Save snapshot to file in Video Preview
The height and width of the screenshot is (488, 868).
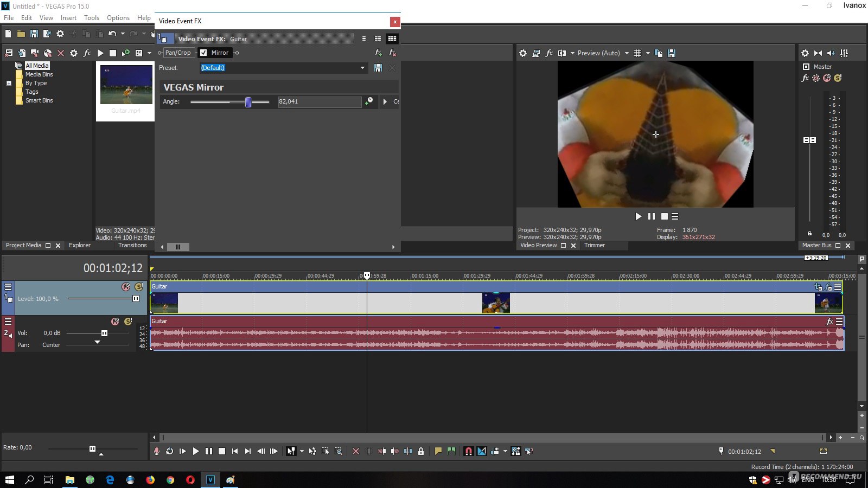pos(672,53)
